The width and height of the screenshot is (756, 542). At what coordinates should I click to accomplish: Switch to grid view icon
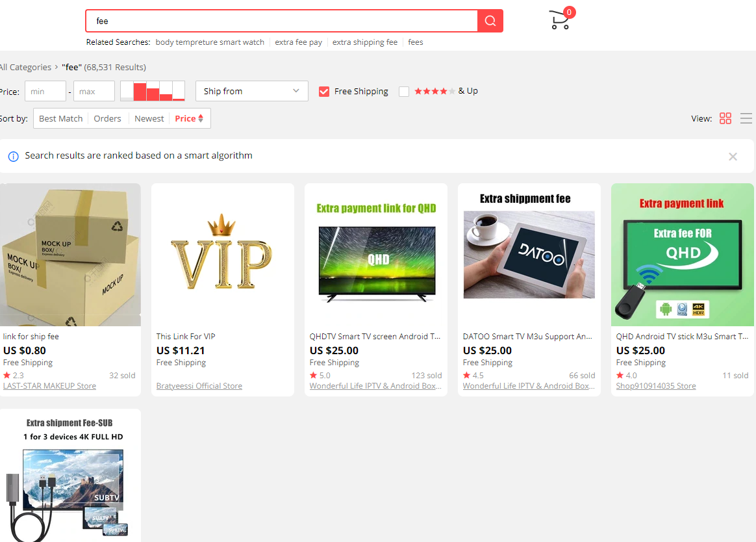click(725, 118)
